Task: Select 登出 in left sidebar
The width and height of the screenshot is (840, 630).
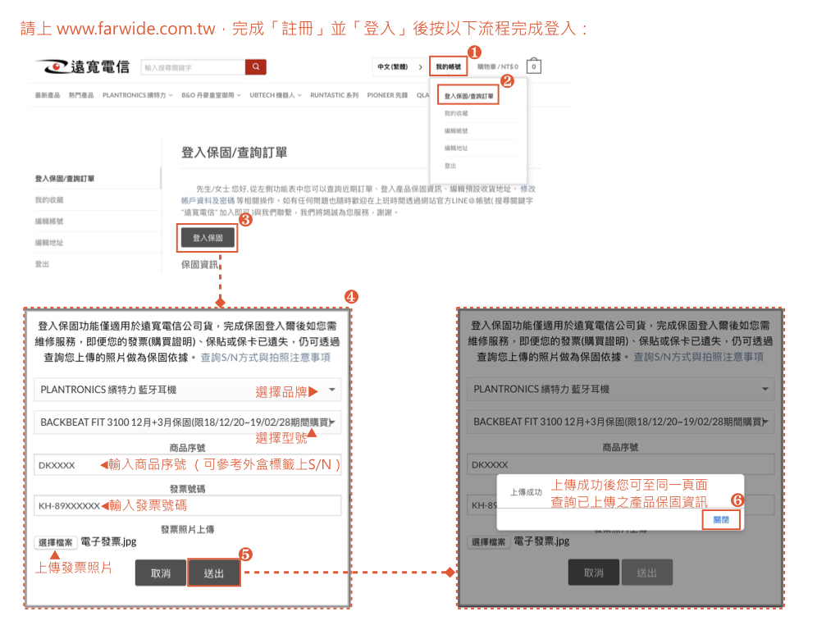Action: pyautogui.click(x=42, y=264)
